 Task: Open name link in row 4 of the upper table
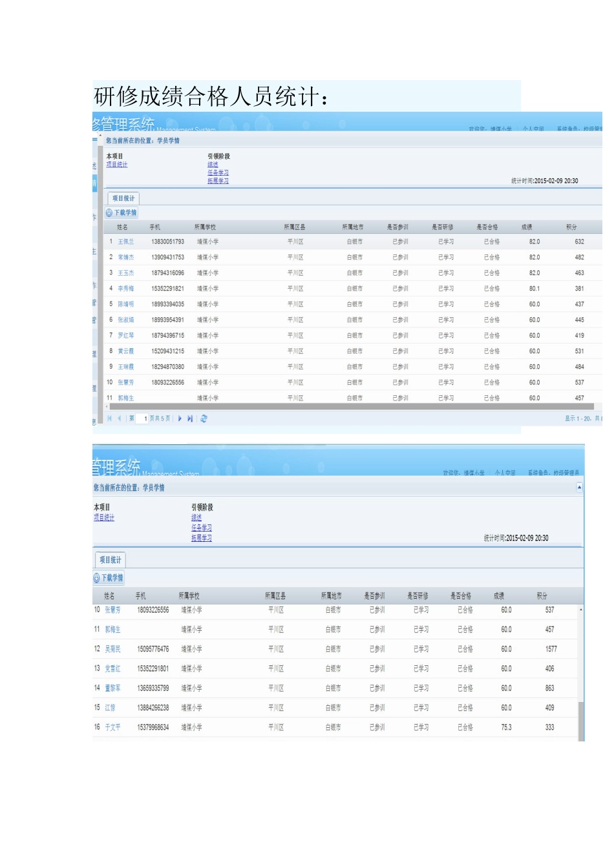126,289
